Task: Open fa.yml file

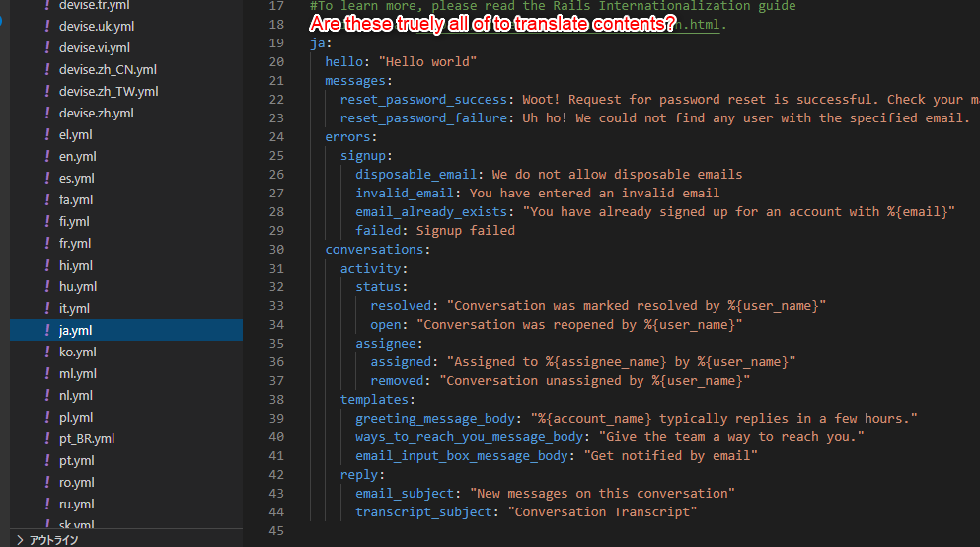Action: pos(76,200)
